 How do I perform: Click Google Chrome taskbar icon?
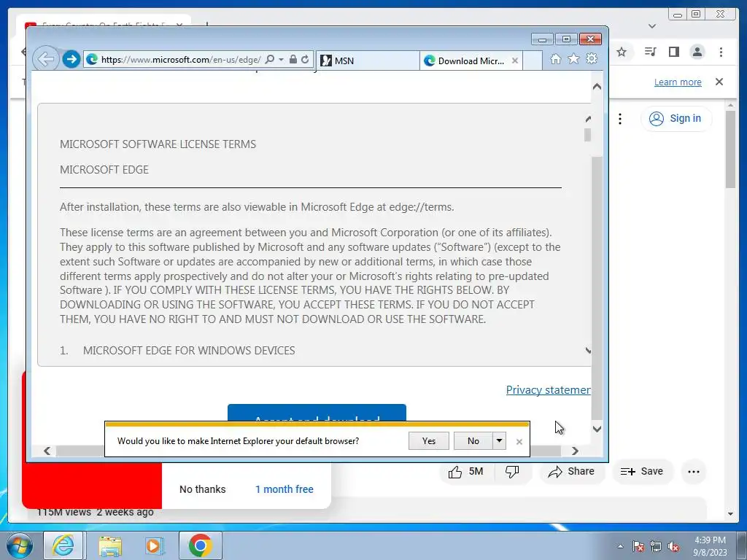coord(200,545)
